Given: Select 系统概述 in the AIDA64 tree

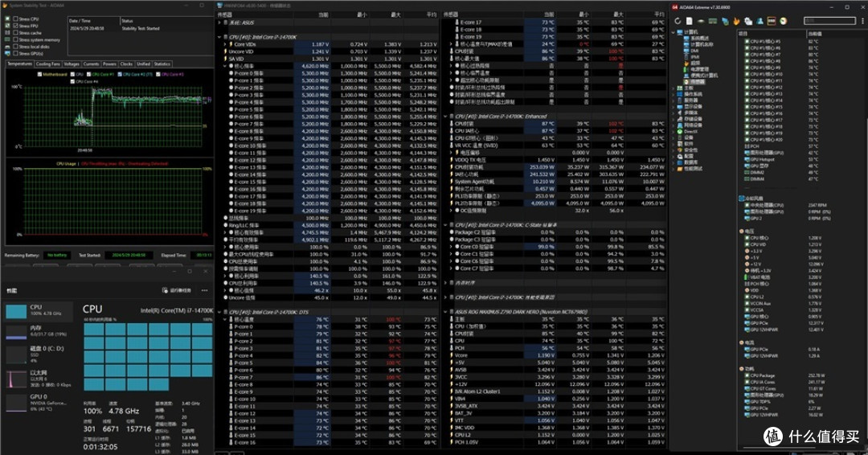Looking at the screenshot, I should (x=698, y=39).
